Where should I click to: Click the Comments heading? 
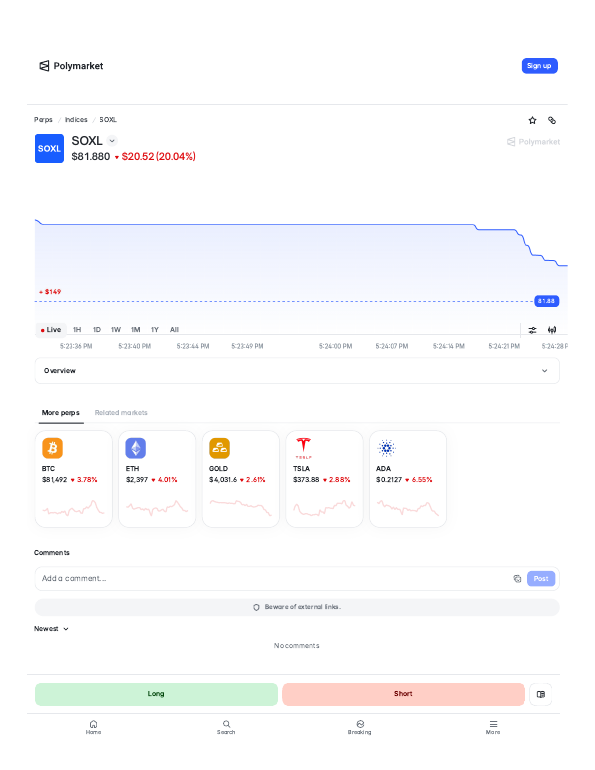(52, 552)
